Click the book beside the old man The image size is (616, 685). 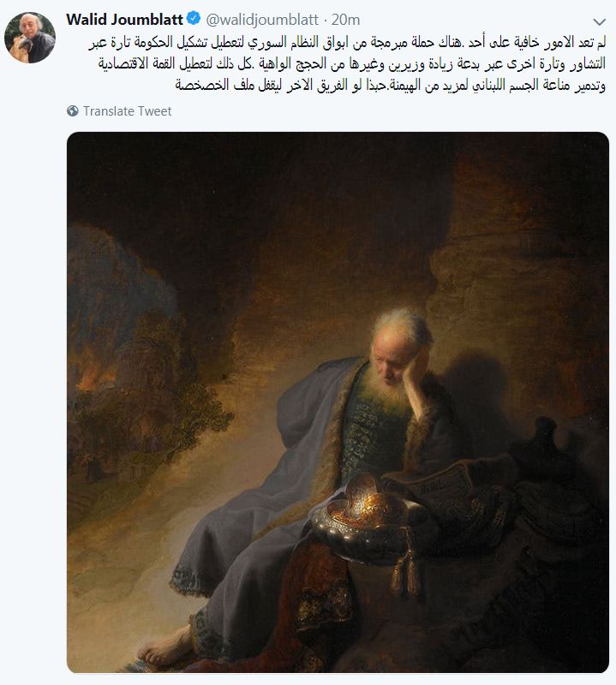coord(440,485)
